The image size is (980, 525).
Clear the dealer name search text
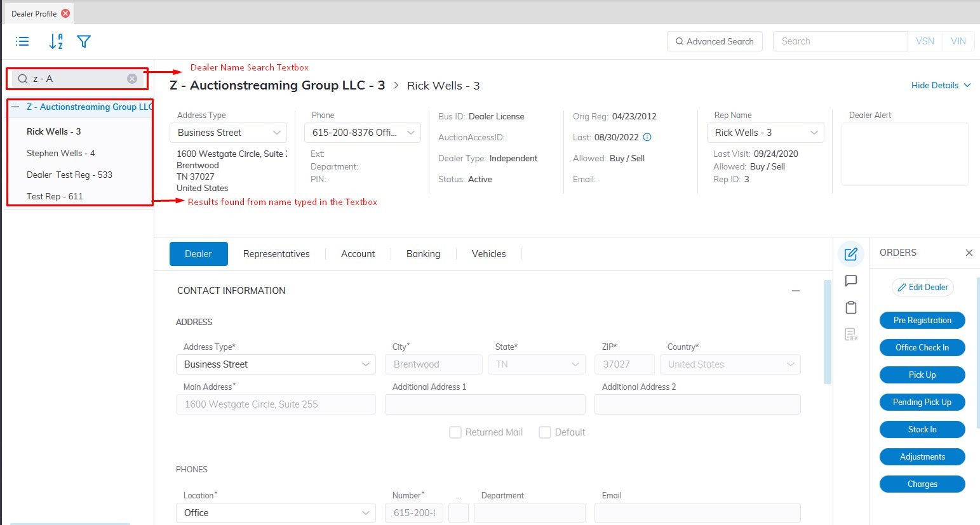131,79
